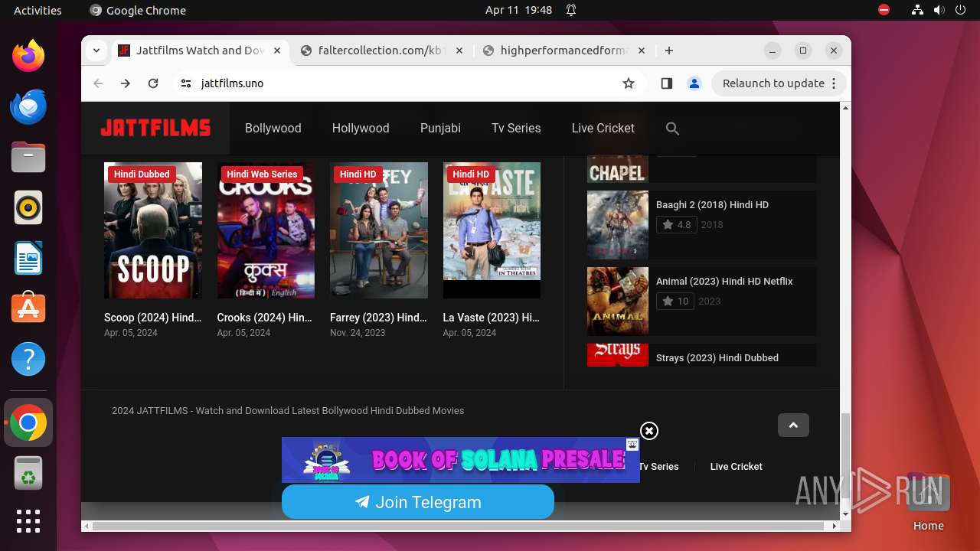The height and width of the screenshot is (551, 980).
Task: Go to JATTFILMS home logo
Action: pos(155,129)
